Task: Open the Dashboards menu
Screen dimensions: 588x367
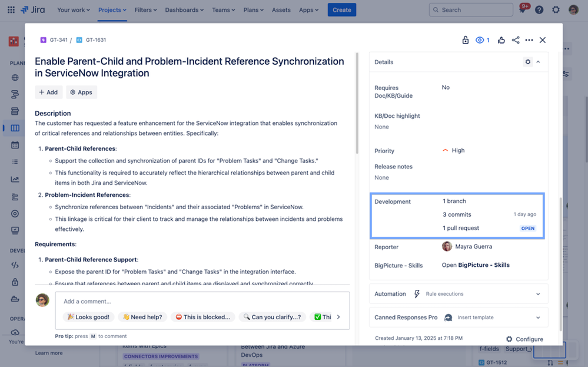Action: point(184,10)
